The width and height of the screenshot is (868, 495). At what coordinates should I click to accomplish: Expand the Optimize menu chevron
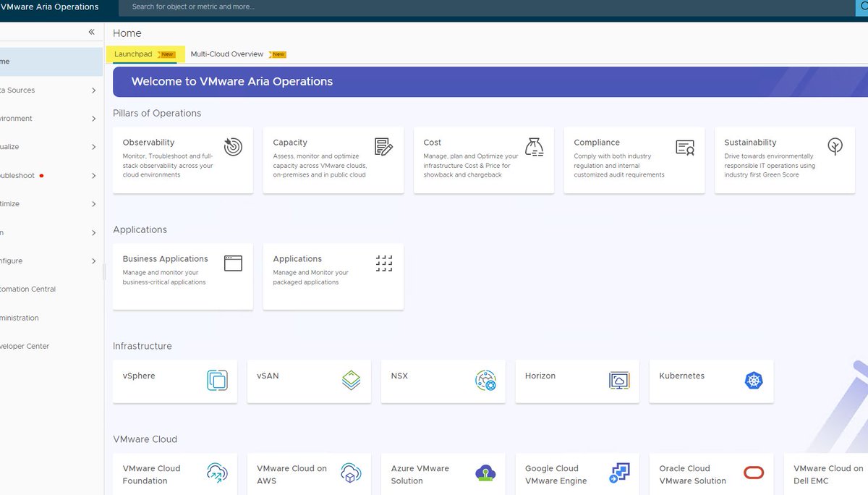coord(94,204)
